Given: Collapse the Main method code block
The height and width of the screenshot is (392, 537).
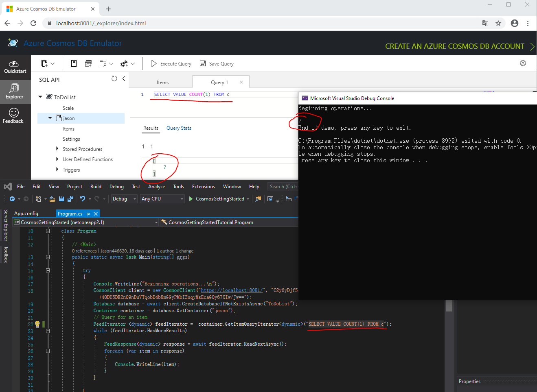Looking at the screenshot, I should 48,257.
